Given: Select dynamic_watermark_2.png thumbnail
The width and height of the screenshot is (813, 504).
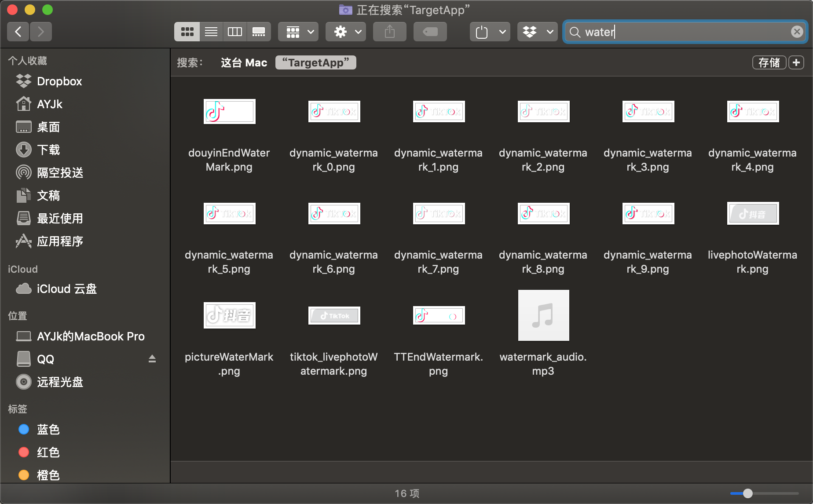Looking at the screenshot, I should pos(543,111).
